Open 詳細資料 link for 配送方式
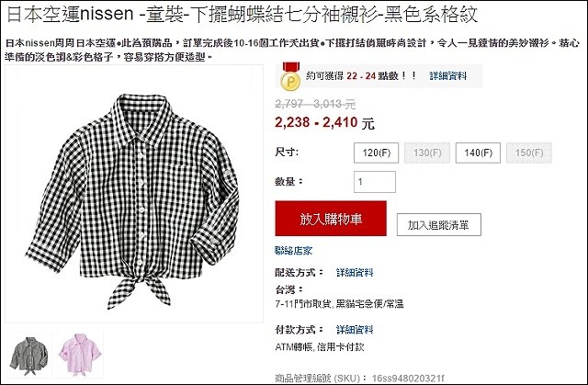The image size is (588, 385). click(x=355, y=273)
